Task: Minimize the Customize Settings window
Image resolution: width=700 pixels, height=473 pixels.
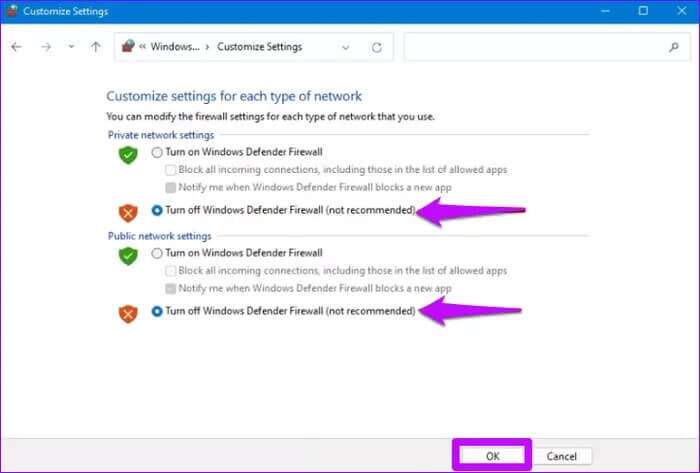Action: pyautogui.click(x=605, y=11)
